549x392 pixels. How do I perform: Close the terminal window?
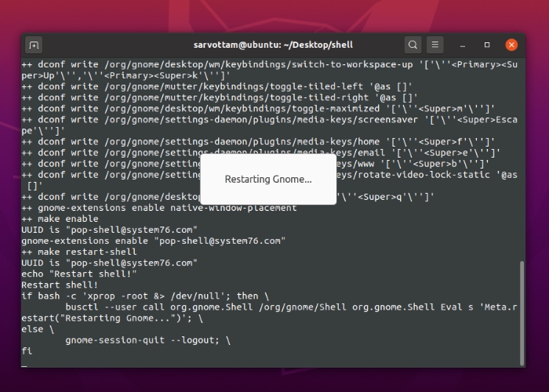[x=511, y=45]
